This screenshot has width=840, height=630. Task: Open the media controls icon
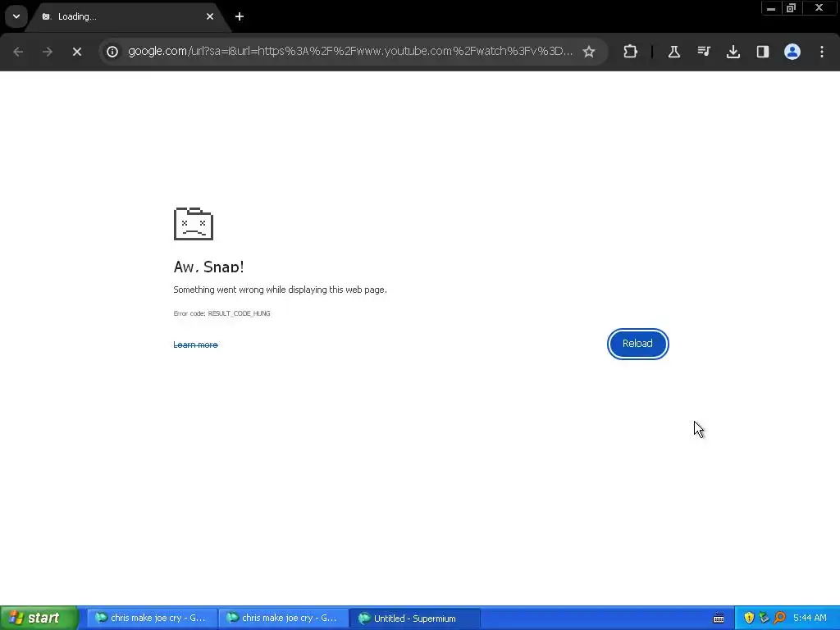pyautogui.click(x=703, y=52)
